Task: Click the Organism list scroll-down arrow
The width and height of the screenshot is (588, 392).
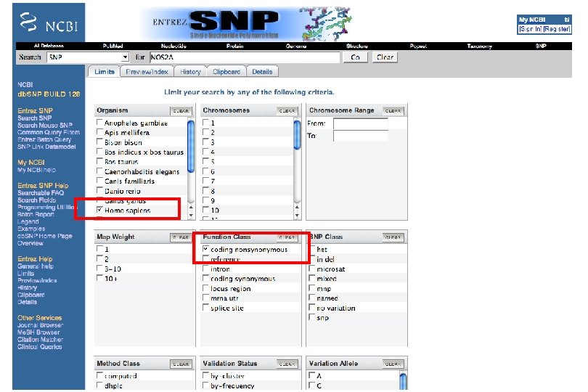Action: coord(191,216)
